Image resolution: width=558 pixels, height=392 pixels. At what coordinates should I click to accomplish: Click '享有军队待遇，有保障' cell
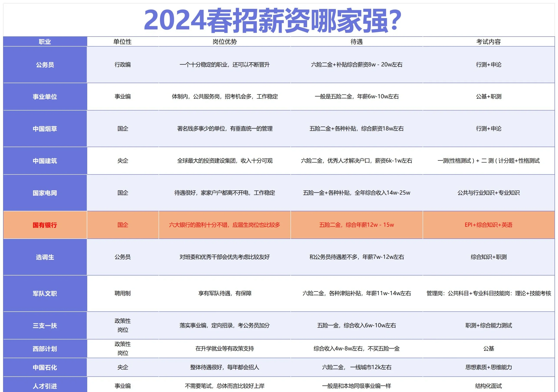225,293
